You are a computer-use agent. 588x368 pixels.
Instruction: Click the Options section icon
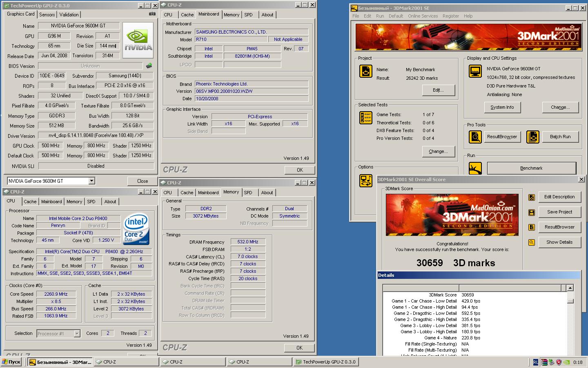coord(365,180)
